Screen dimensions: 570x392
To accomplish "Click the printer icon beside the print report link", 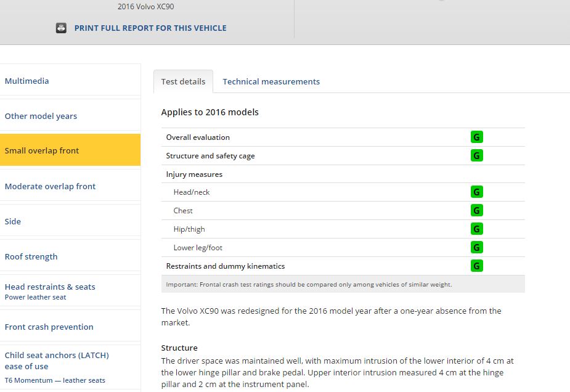I will point(61,28).
